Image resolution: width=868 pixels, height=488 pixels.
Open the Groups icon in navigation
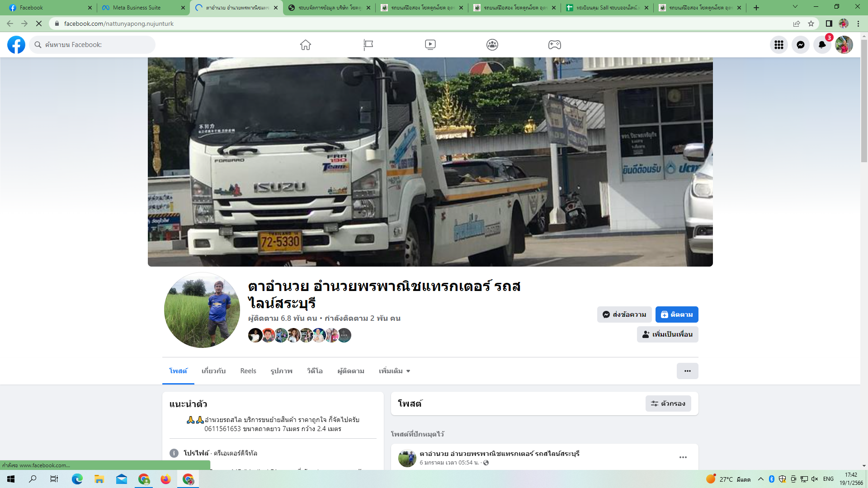tap(492, 45)
